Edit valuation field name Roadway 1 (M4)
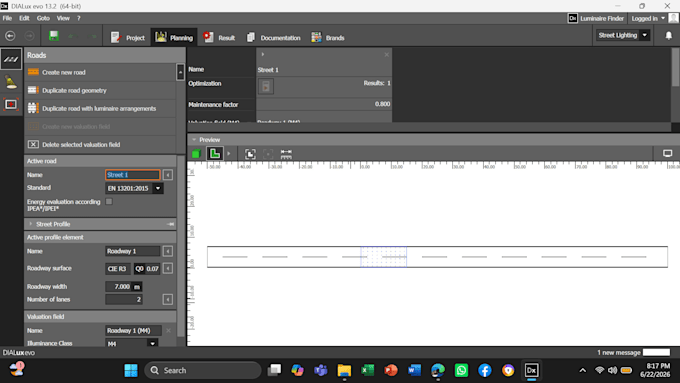Viewport: 680px width, 383px height. (x=134, y=331)
